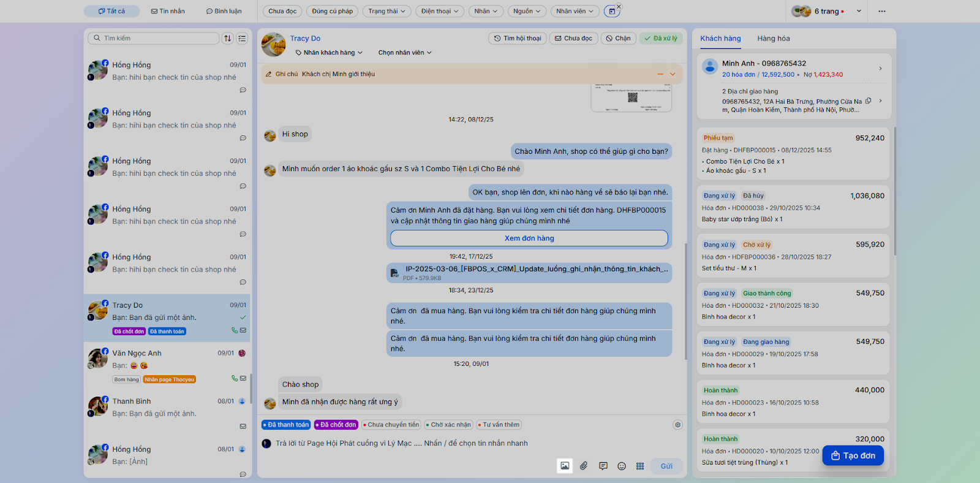
Task: Click the mail icon in Tracy Do's row
Action: pos(243,330)
